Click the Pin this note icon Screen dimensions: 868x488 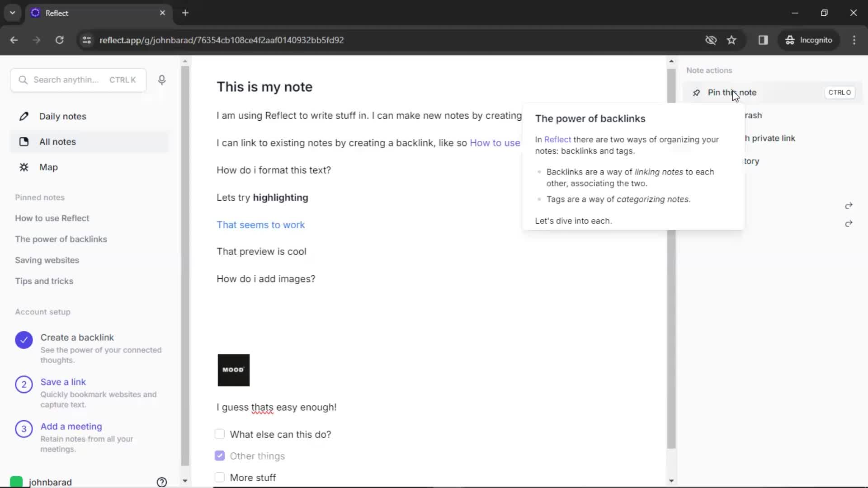[x=696, y=92]
